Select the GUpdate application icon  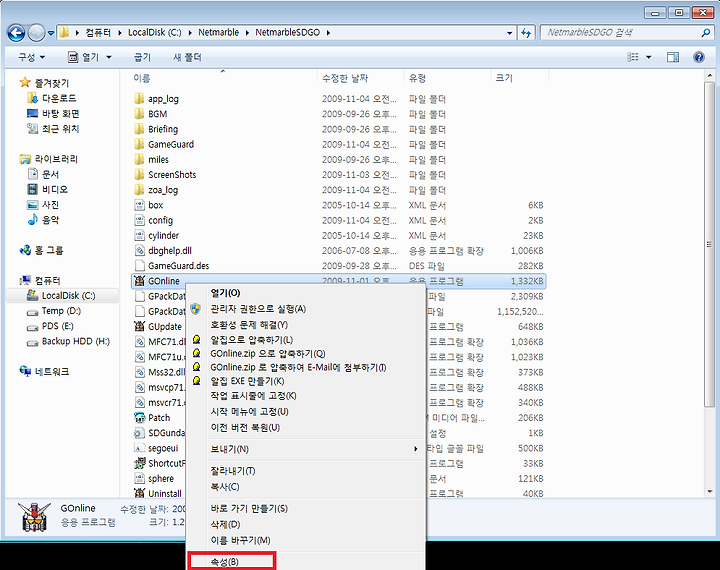point(139,326)
